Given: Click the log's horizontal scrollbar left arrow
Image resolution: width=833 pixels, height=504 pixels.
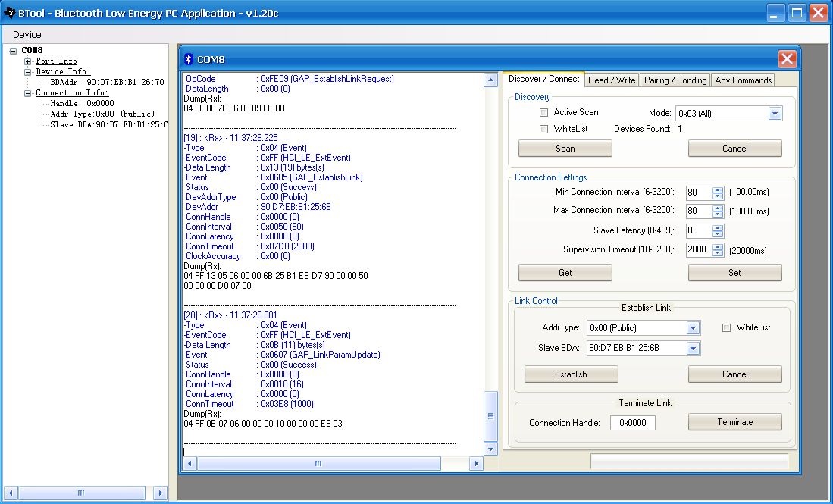Looking at the screenshot, I should [x=189, y=464].
